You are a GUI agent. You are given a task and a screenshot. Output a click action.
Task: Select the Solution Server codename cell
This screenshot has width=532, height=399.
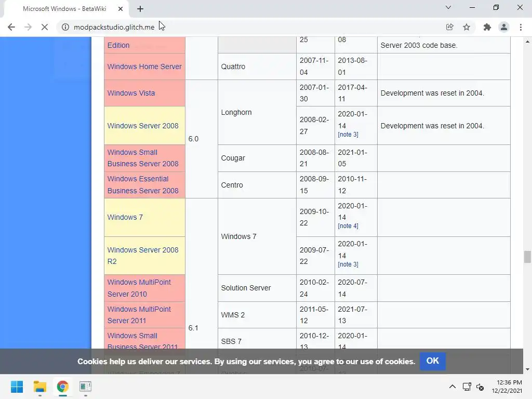[x=257, y=288]
